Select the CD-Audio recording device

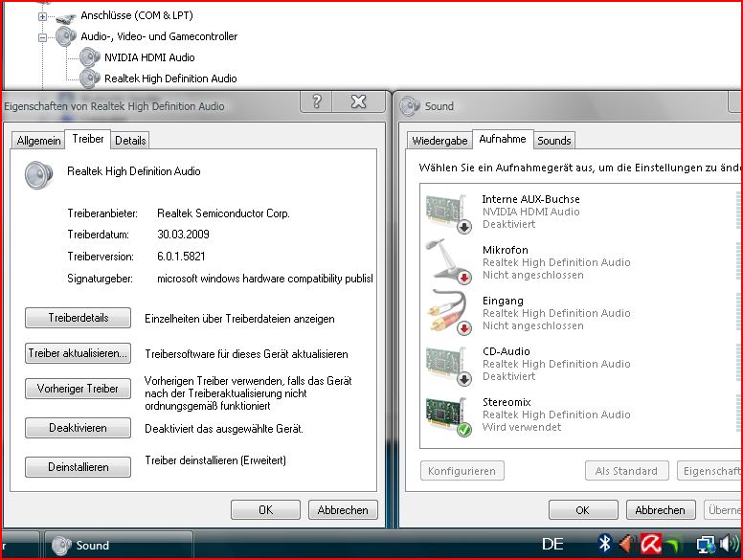coord(580,364)
